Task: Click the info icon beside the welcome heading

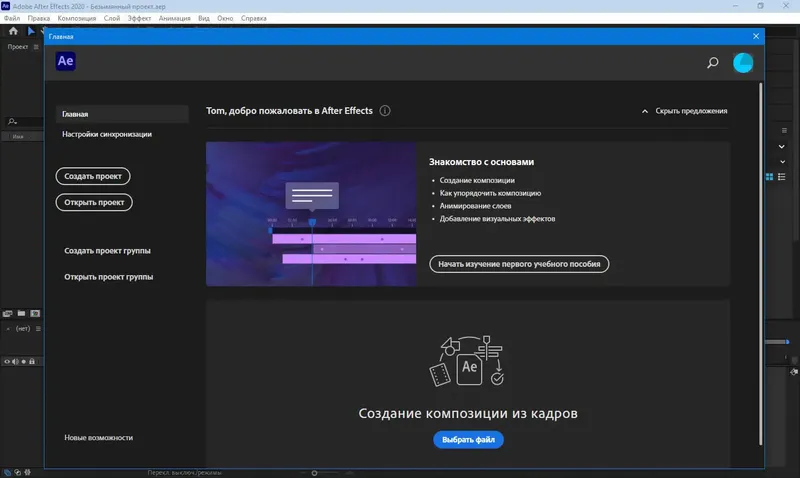Action: click(385, 111)
